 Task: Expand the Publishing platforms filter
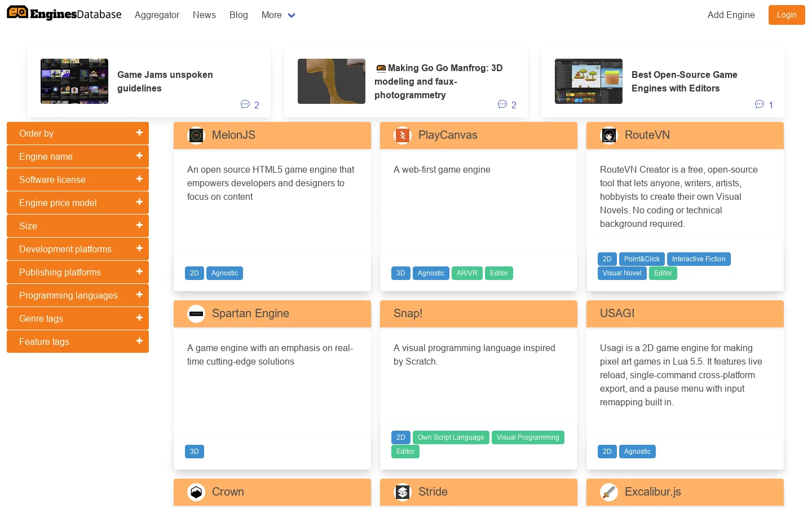(x=78, y=272)
